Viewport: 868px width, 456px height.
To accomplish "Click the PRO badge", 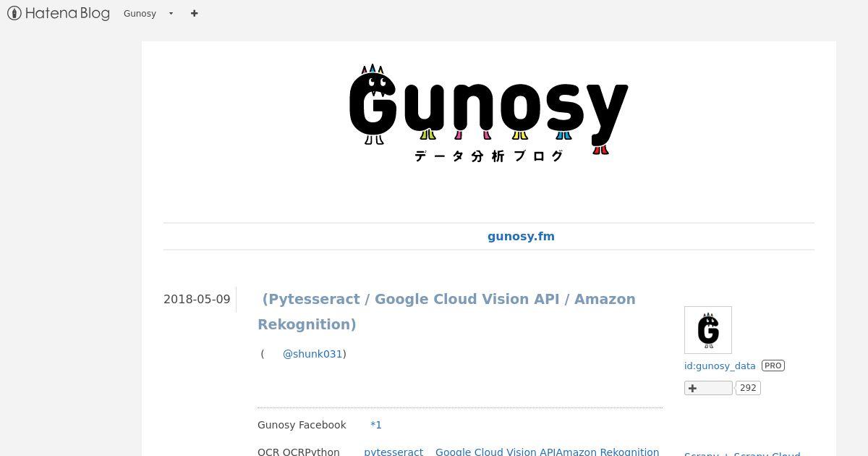I will pyautogui.click(x=773, y=366).
